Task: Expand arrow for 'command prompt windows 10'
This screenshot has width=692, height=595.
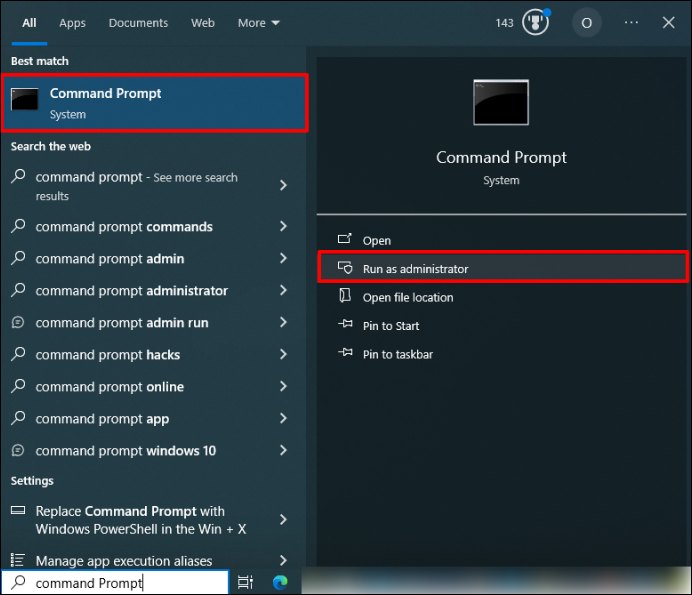Action: click(x=283, y=450)
